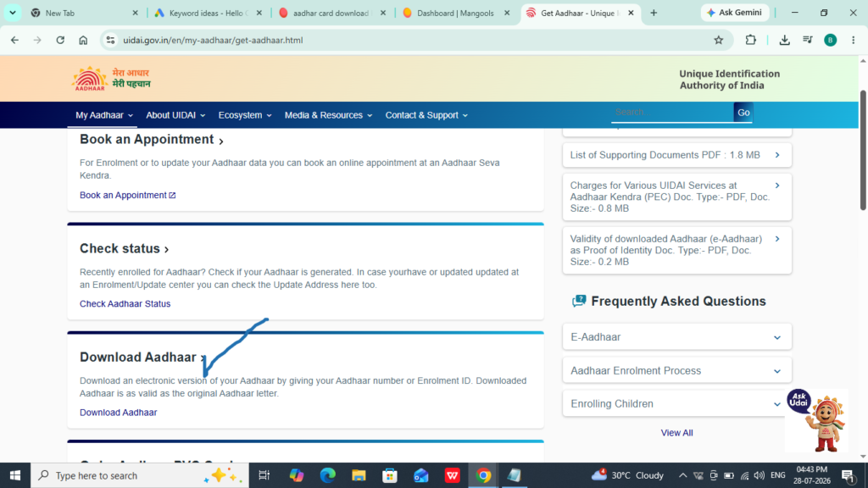
Task: Open the Chrome three-dot menu
Action: click(x=853, y=40)
